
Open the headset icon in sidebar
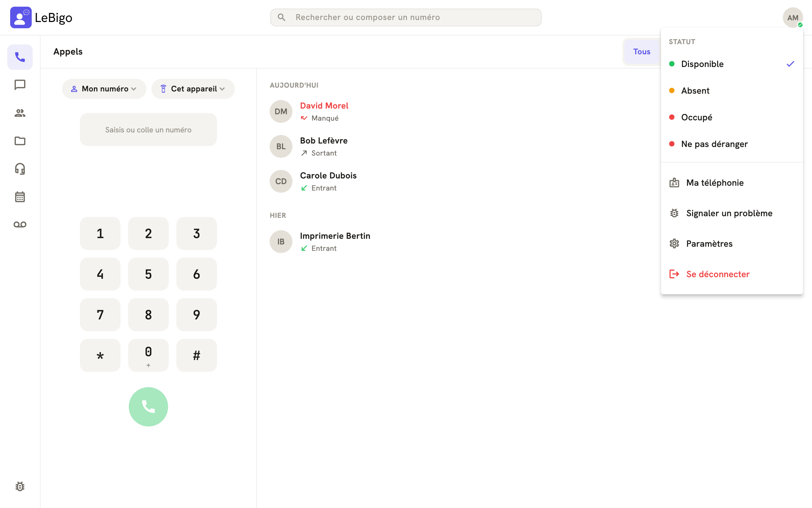coord(20,169)
